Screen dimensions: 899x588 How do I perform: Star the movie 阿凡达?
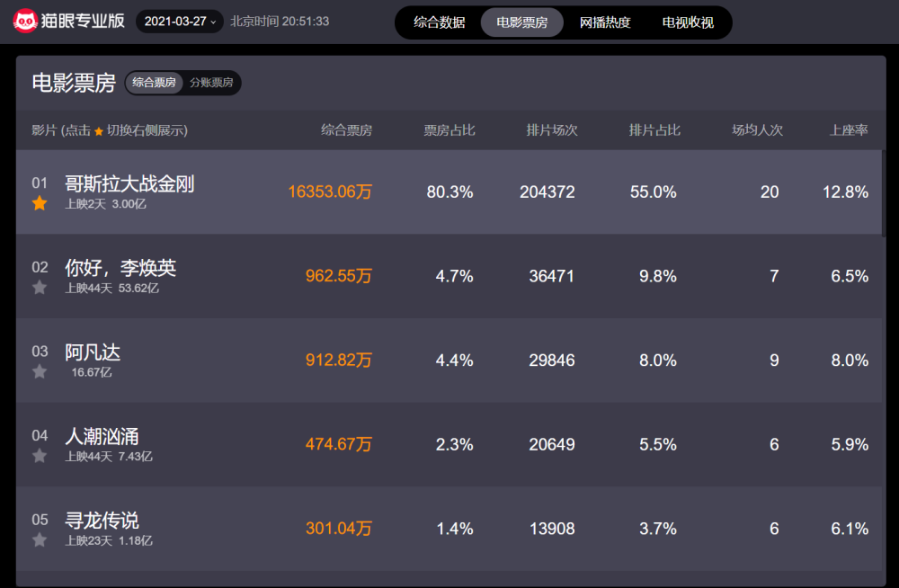40,371
